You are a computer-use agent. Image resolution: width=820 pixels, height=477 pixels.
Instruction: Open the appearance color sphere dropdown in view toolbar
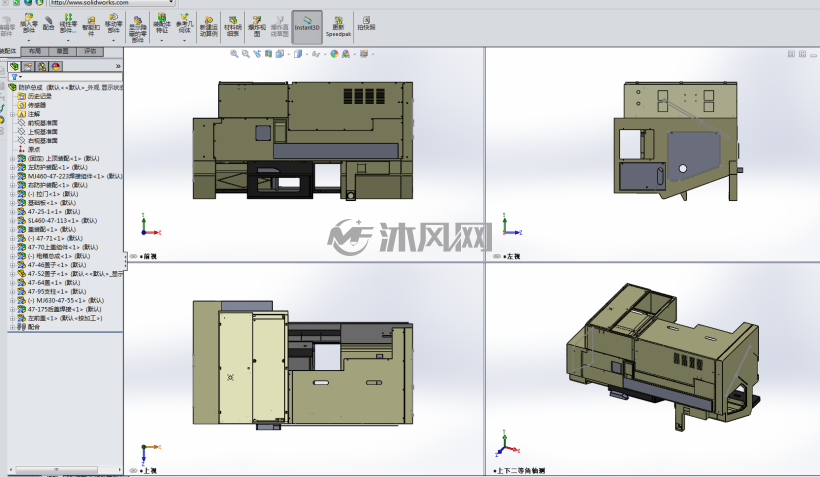coord(335,54)
